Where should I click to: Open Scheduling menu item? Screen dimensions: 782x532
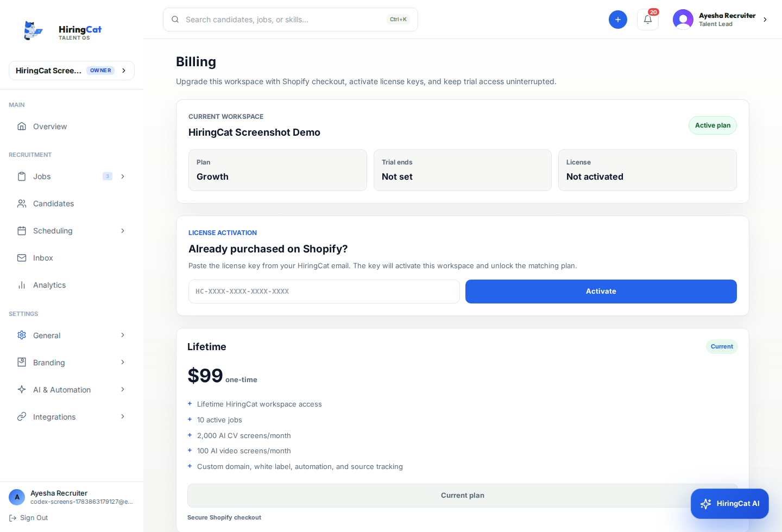(x=72, y=231)
